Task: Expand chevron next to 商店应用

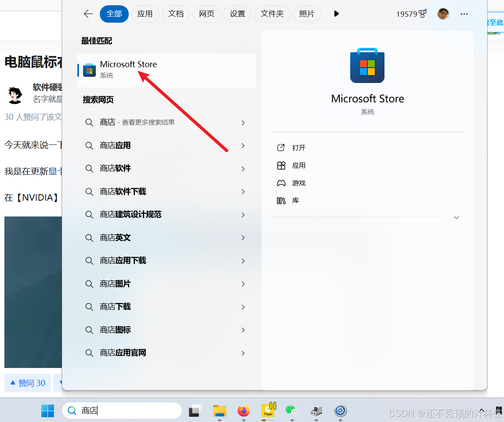Action: [x=243, y=146]
